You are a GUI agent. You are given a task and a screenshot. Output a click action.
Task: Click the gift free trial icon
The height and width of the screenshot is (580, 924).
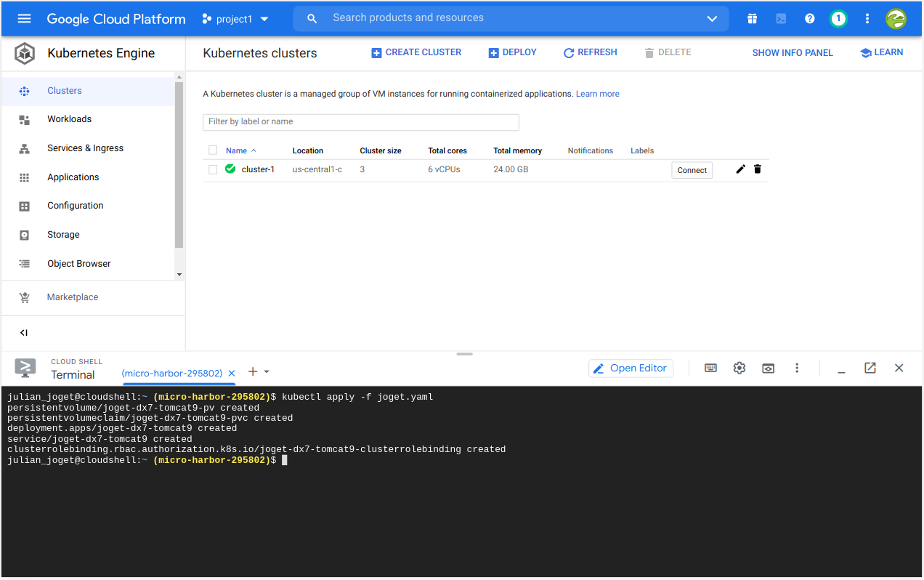752,19
